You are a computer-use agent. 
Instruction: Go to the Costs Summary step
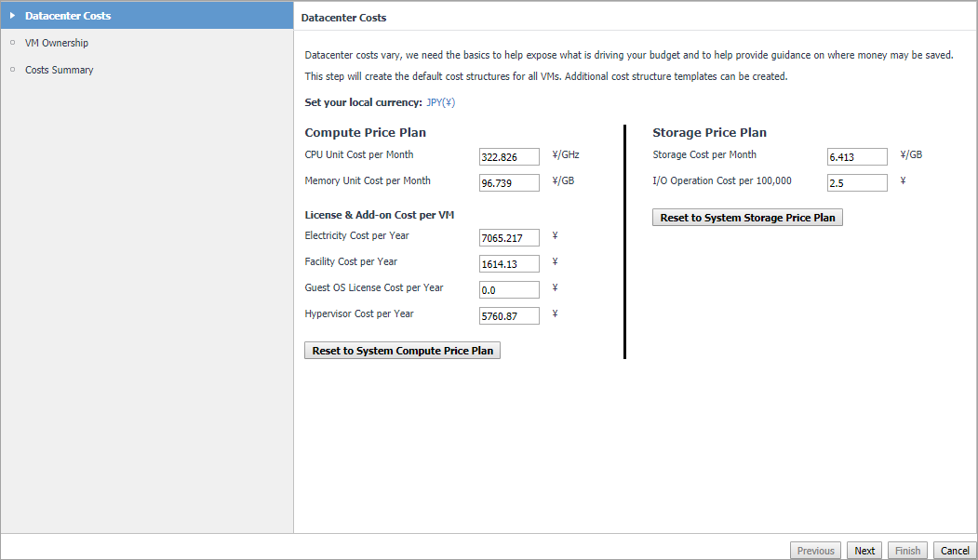(x=59, y=70)
